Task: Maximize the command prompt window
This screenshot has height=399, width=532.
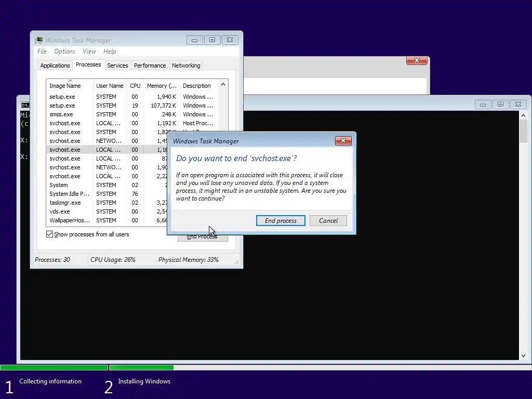Action: (500, 104)
